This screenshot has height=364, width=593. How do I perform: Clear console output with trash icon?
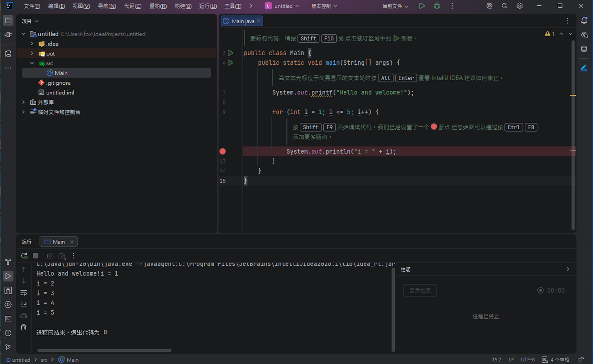click(24, 327)
